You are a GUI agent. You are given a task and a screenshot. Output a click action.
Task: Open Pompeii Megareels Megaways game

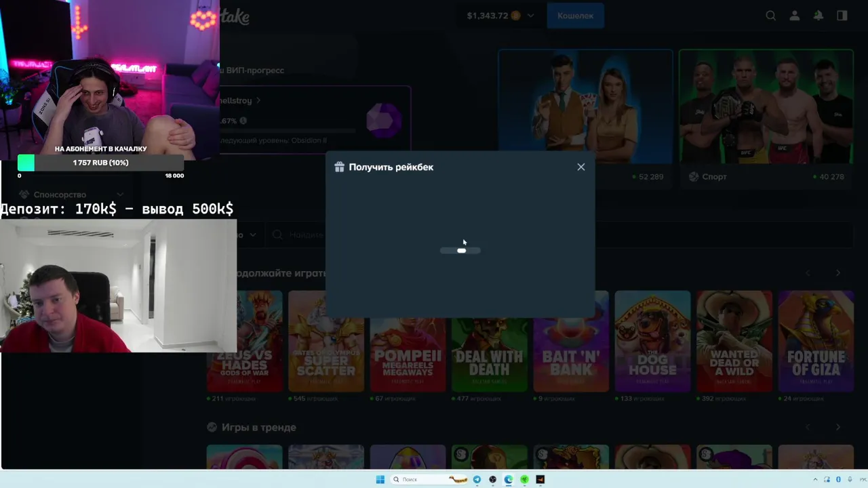pyautogui.click(x=408, y=341)
